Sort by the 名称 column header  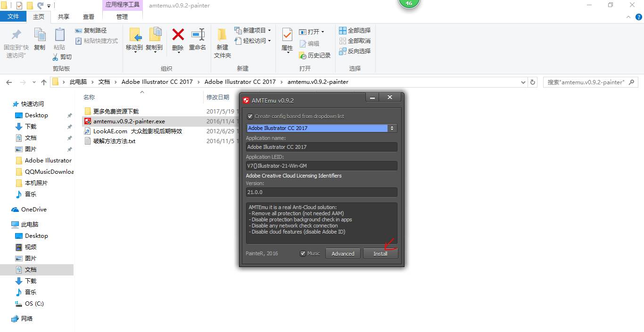pos(89,97)
